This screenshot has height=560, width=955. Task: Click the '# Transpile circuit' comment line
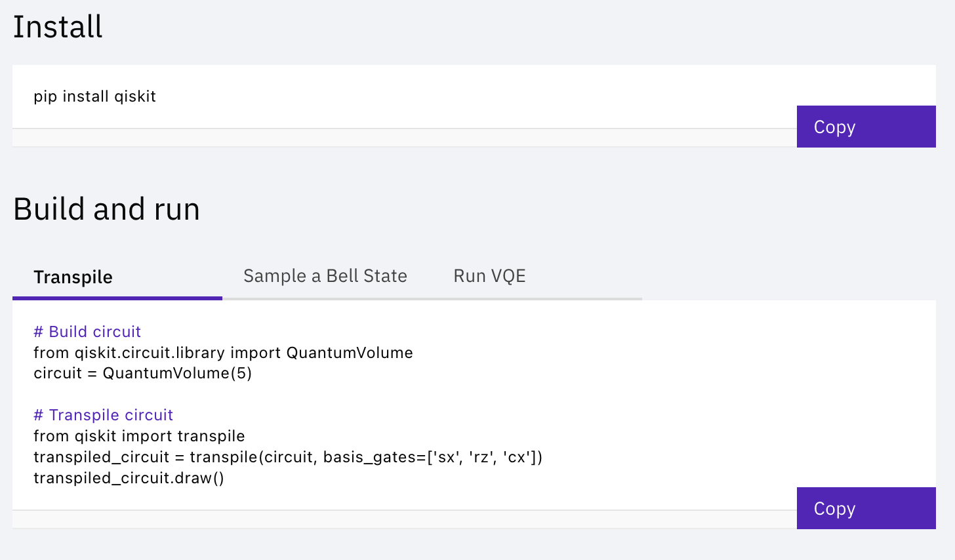(104, 415)
